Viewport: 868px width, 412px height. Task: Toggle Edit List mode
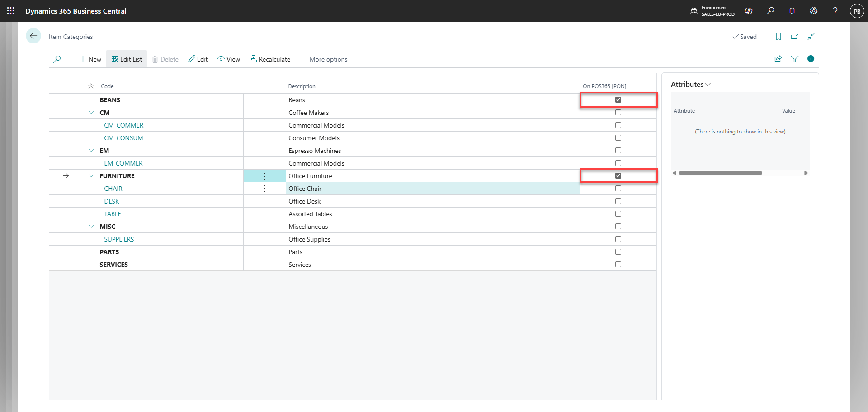(127, 59)
